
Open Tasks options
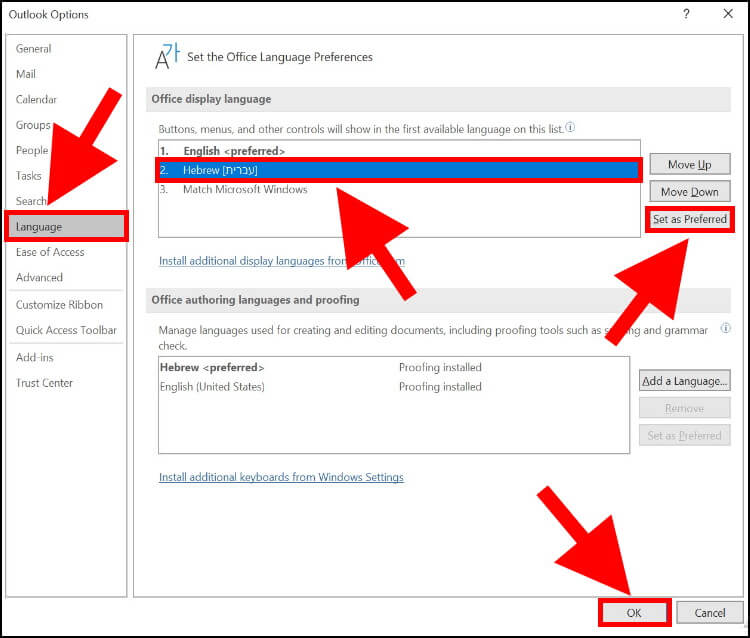29,176
